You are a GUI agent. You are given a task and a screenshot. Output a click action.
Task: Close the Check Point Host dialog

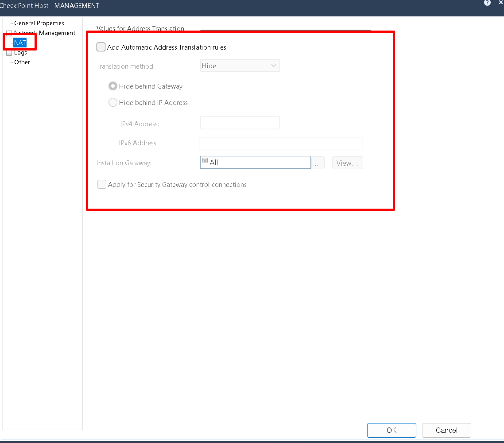[x=501, y=3]
